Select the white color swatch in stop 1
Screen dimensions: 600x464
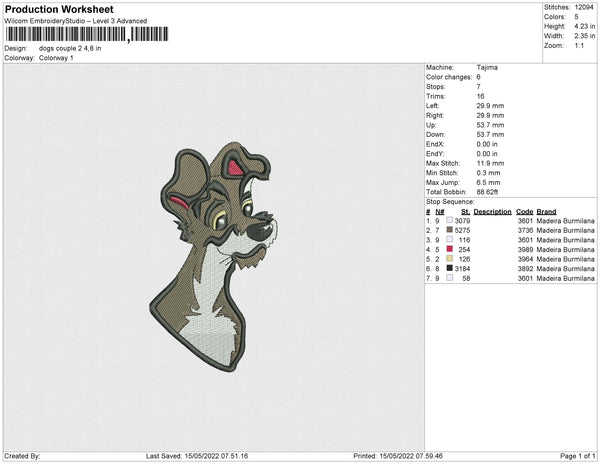coord(450,220)
